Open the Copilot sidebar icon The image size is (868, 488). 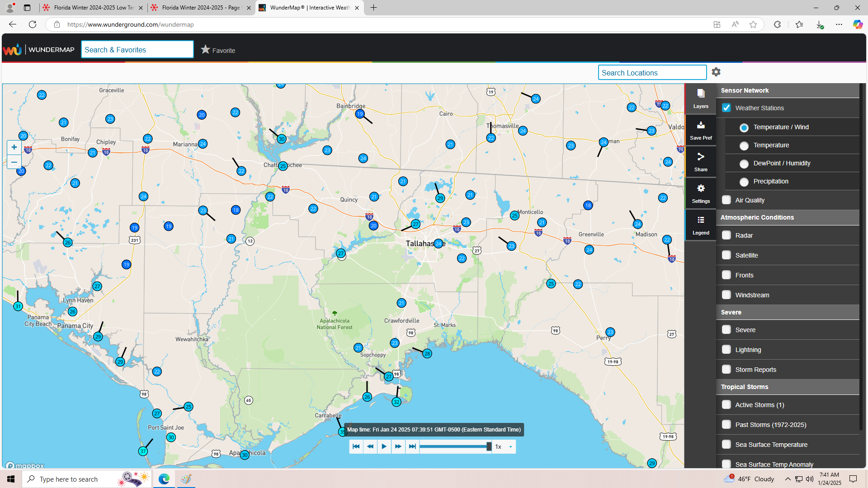click(x=858, y=24)
